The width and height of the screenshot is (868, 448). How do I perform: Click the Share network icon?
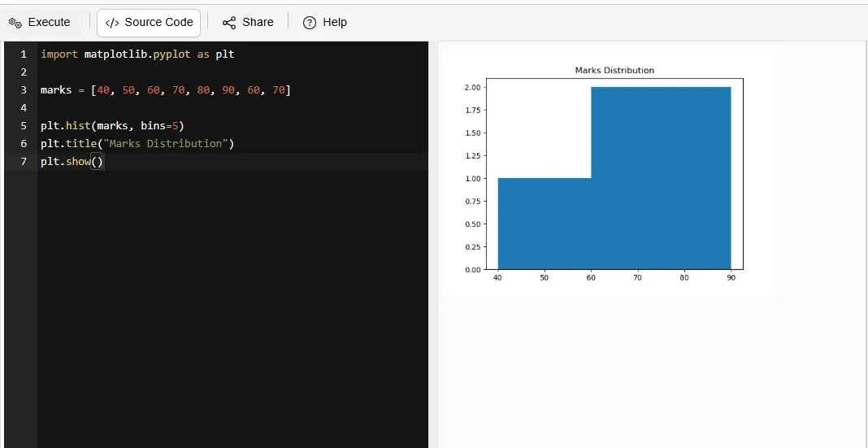(x=229, y=23)
